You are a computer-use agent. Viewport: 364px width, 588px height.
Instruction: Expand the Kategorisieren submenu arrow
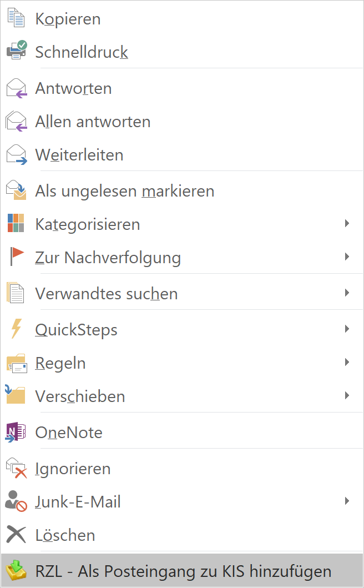(x=348, y=223)
